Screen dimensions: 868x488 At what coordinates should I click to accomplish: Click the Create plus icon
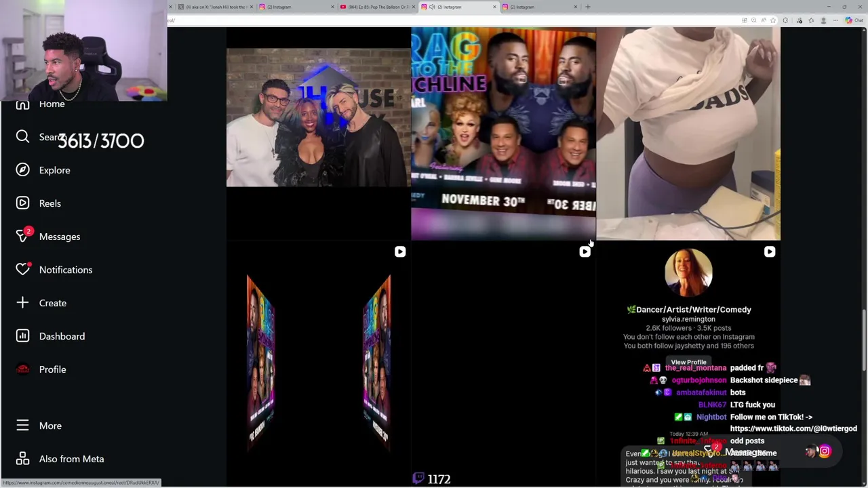(22, 303)
